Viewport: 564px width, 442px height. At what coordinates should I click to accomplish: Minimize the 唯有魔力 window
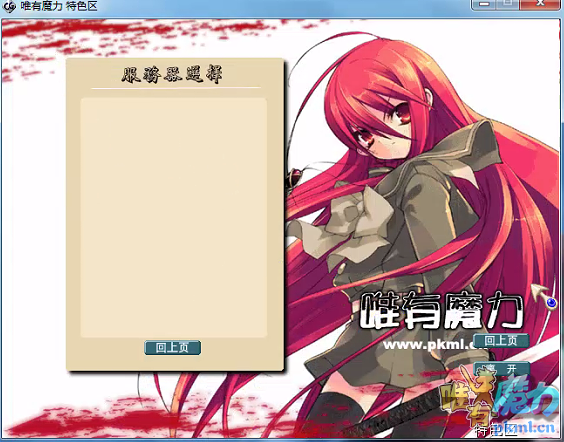click(484, 4)
